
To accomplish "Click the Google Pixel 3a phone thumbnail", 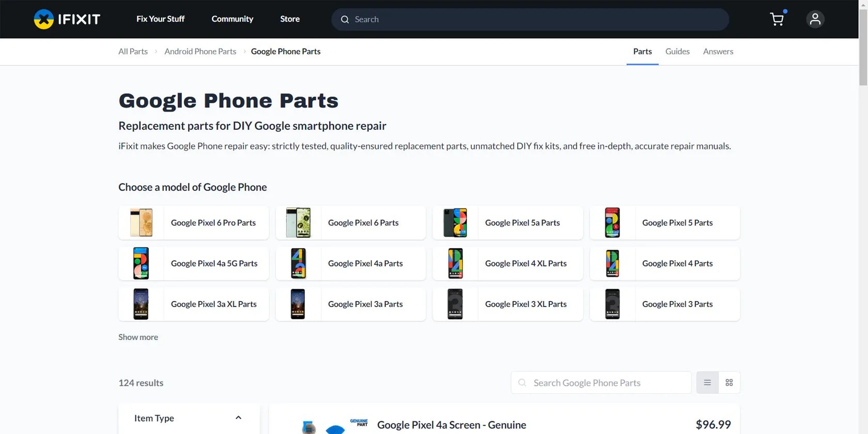I will click(x=298, y=304).
